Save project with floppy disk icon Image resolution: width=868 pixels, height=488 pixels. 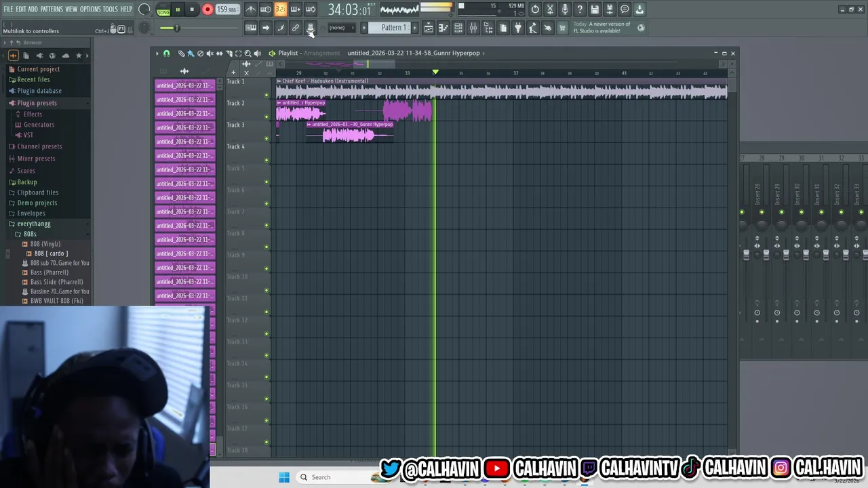[595, 9]
